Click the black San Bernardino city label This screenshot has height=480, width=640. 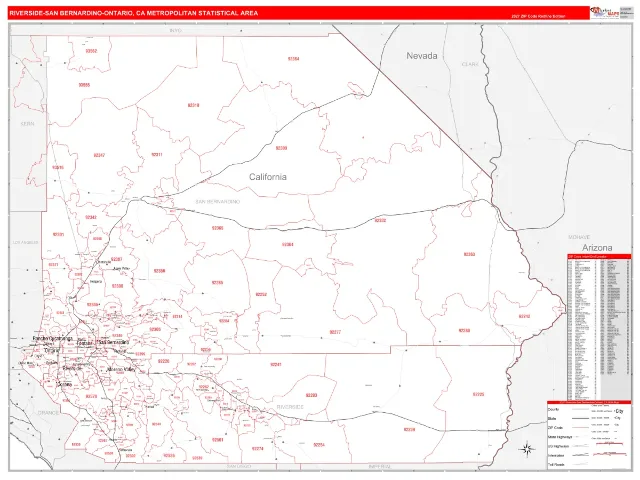click(113, 342)
